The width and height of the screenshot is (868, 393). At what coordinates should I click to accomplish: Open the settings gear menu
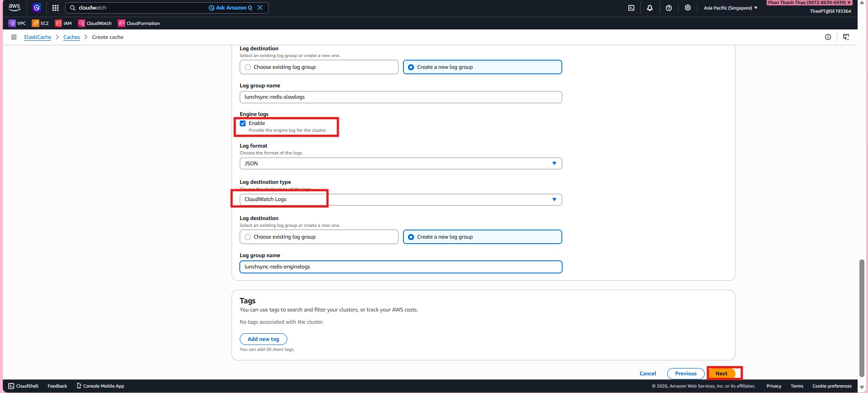(x=688, y=8)
